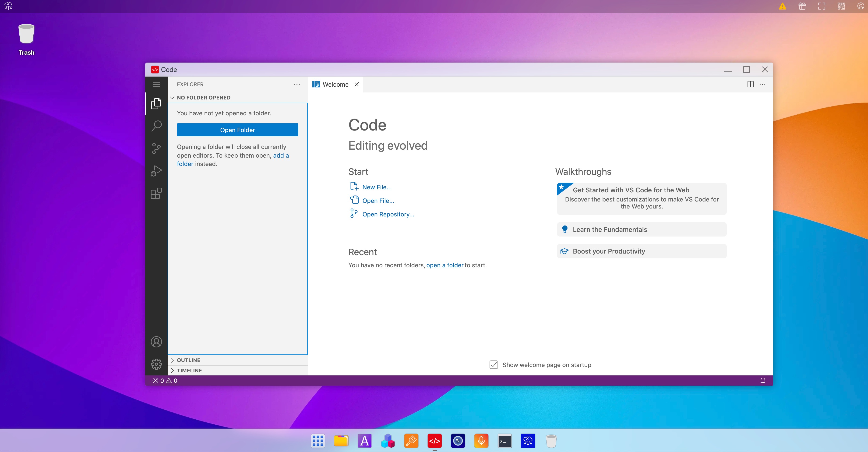Click the hamburger application menu icon
This screenshot has width=868, height=452.
pyautogui.click(x=156, y=84)
